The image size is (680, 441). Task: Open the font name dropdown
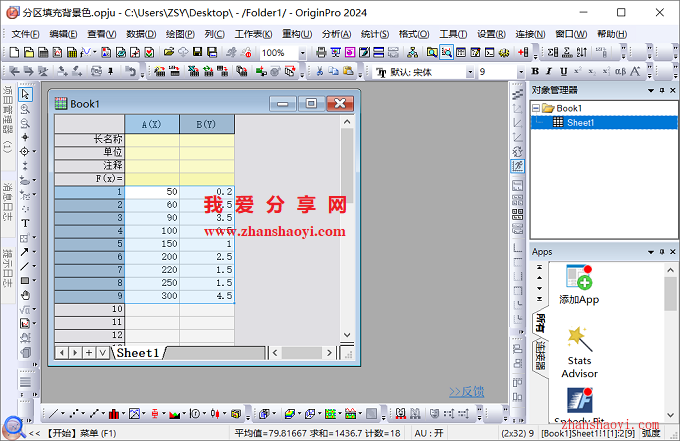coord(470,72)
